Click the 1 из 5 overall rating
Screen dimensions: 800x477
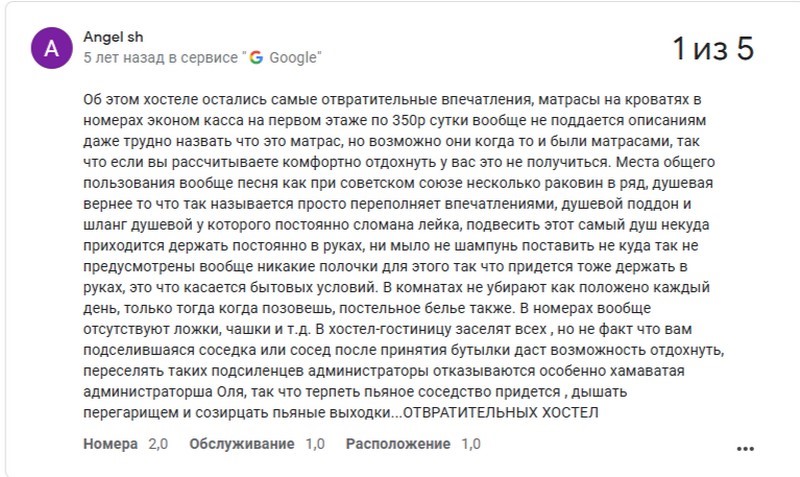(x=713, y=48)
